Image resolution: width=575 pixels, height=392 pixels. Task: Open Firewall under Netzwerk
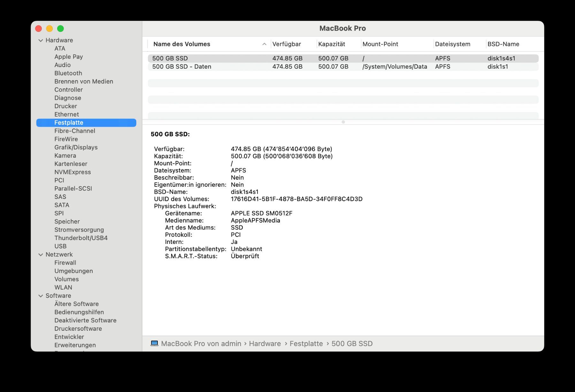[x=65, y=263]
